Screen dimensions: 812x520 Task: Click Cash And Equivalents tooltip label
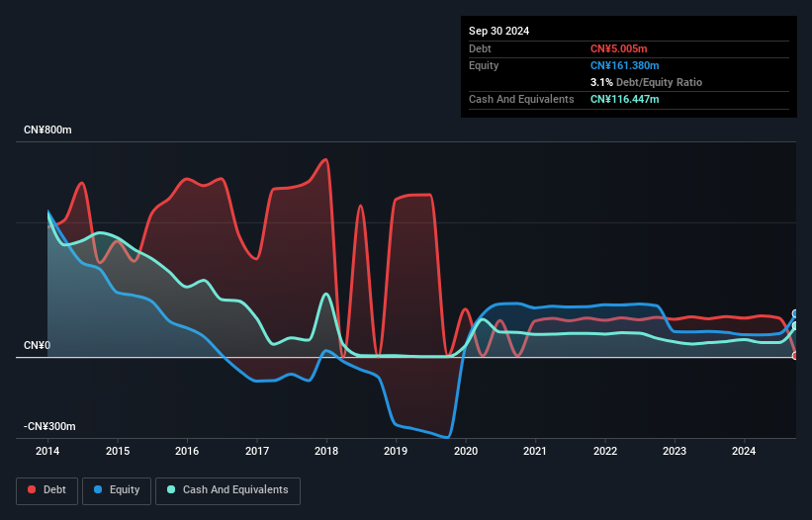pyautogui.click(x=521, y=99)
